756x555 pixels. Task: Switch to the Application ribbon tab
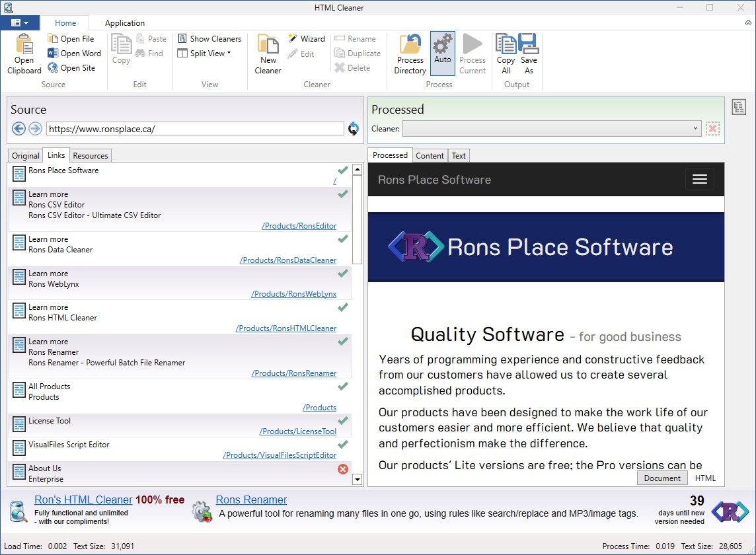pos(125,23)
